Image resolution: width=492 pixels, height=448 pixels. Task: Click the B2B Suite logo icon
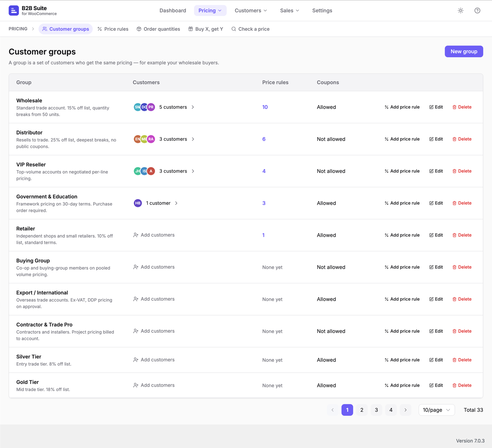coord(14,10)
